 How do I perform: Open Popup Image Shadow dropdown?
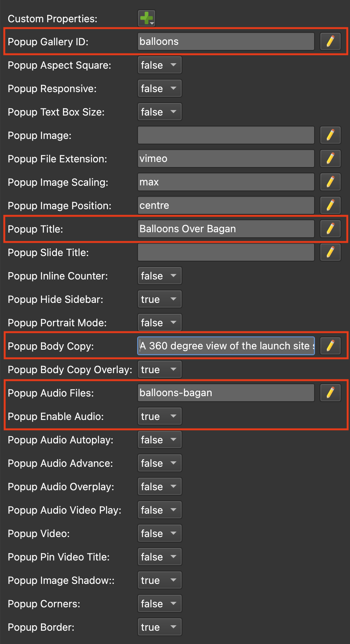tap(160, 580)
